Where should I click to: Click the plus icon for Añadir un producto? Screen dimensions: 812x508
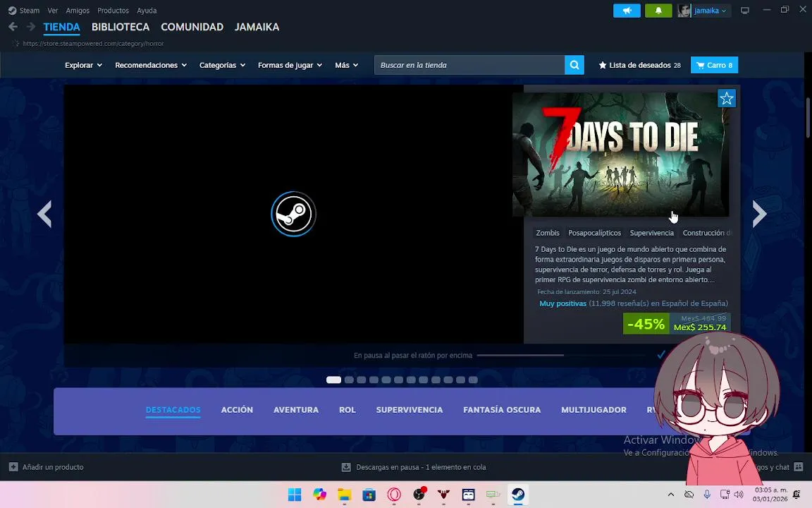13,467
